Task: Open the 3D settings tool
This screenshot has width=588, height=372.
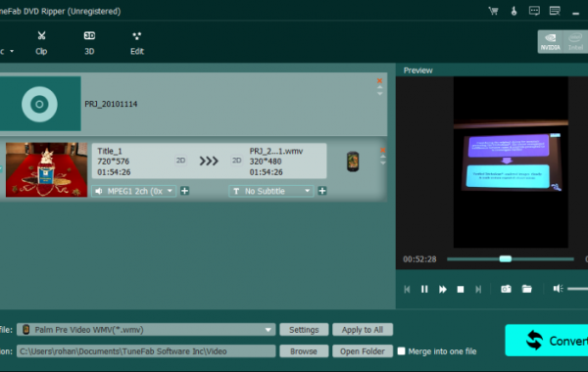Action: (89, 43)
